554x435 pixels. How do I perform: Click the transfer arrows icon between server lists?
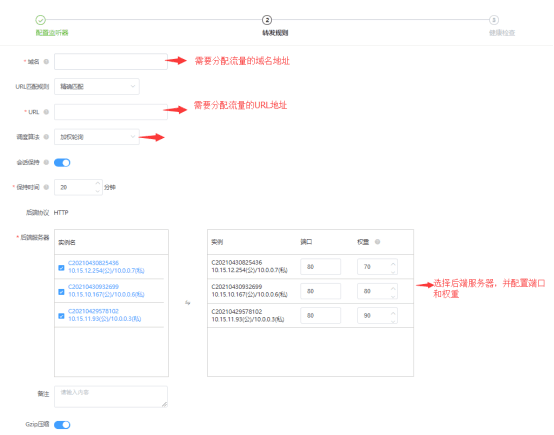(x=188, y=302)
